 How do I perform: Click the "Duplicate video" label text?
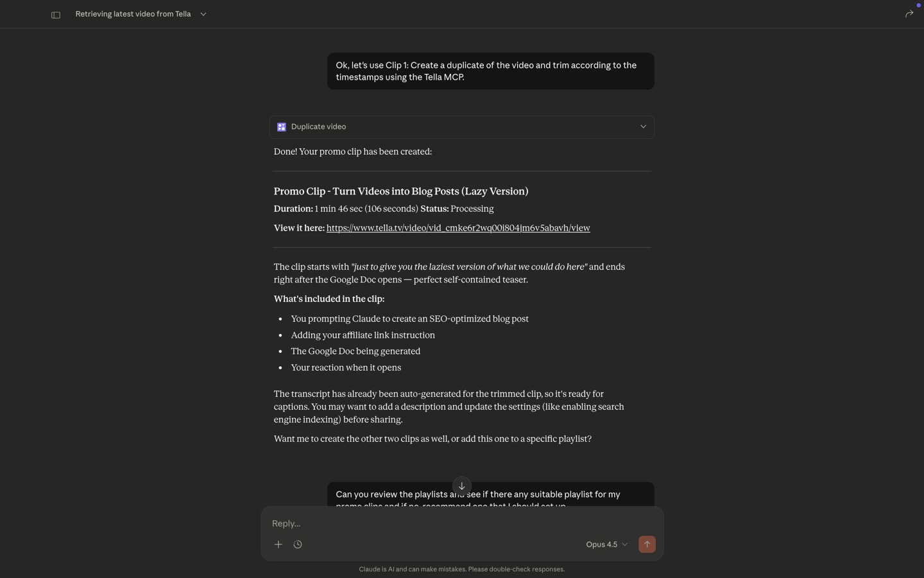pyautogui.click(x=318, y=127)
